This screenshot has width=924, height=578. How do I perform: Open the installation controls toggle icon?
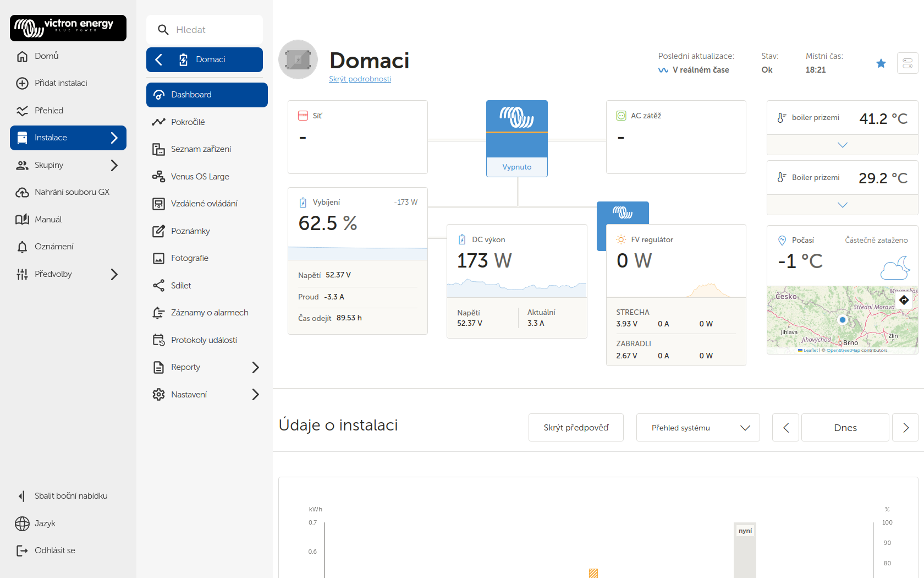tap(907, 63)
